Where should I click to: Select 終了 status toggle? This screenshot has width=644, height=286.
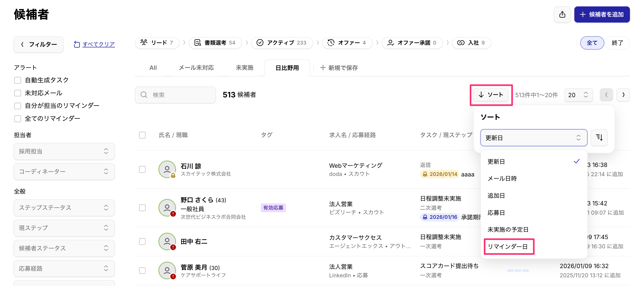[617, 43]
